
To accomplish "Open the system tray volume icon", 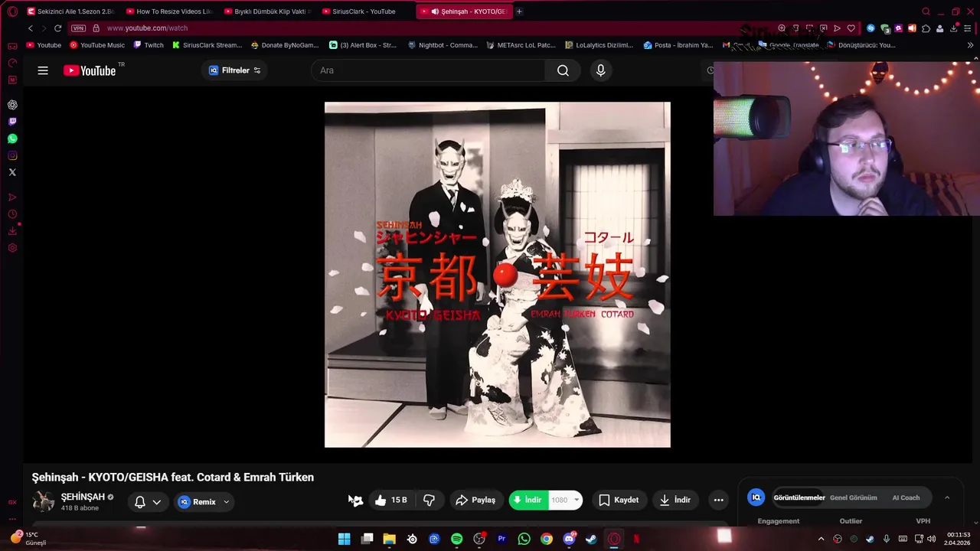I will (x=932, y=539).
